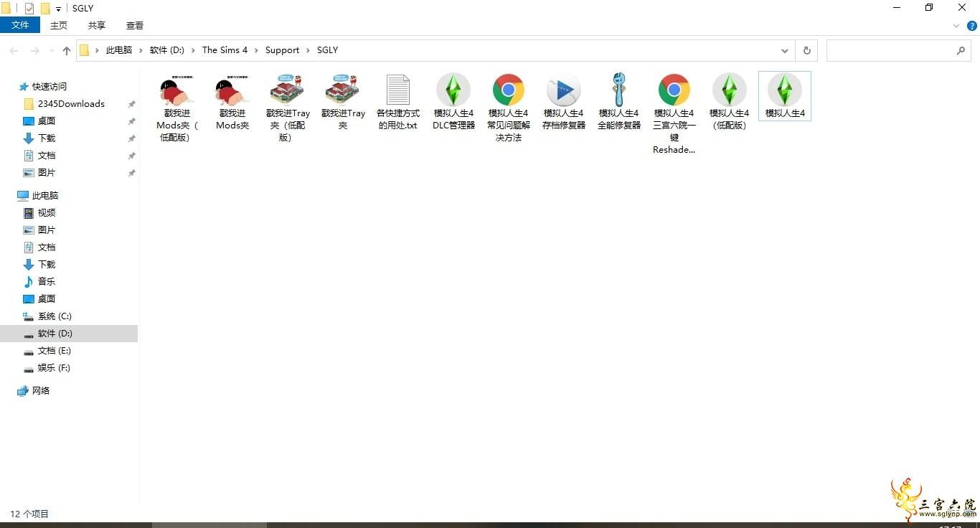980x528 pixels.
Task: Click the search input field
Action: [x=890, y=51]
